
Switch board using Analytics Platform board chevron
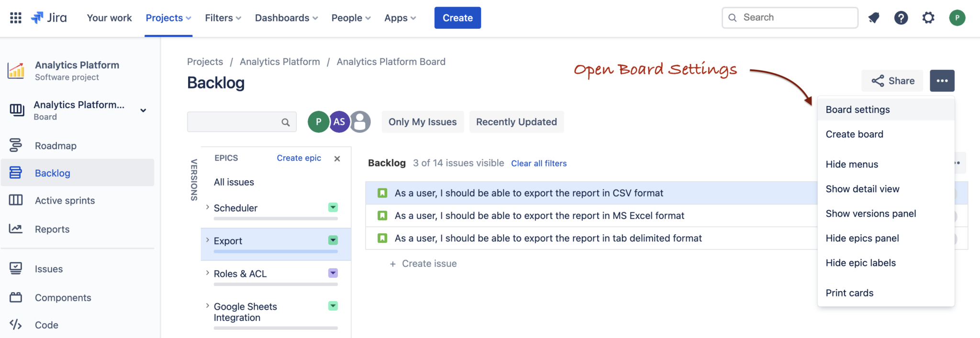(x=143, y=110)
